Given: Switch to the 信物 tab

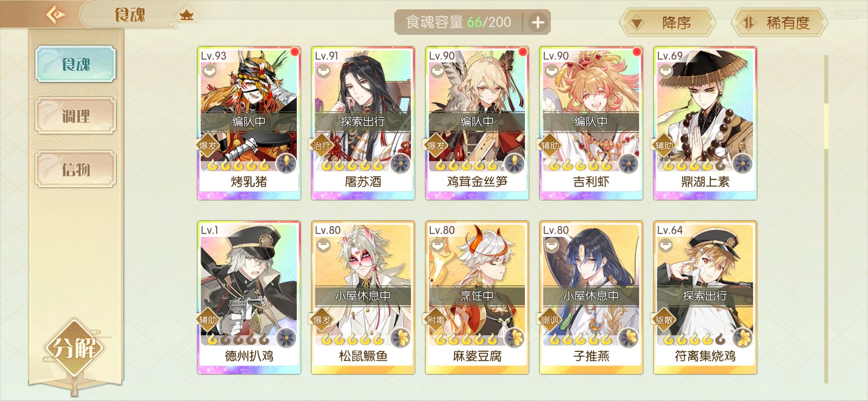Looking at the screenshot, I should click(76, 169).
